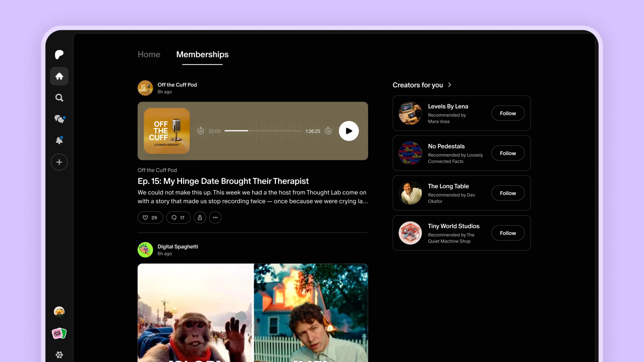Rewind 15 seconds in the podcast player

pyautogui.click(x=200, y=131)
